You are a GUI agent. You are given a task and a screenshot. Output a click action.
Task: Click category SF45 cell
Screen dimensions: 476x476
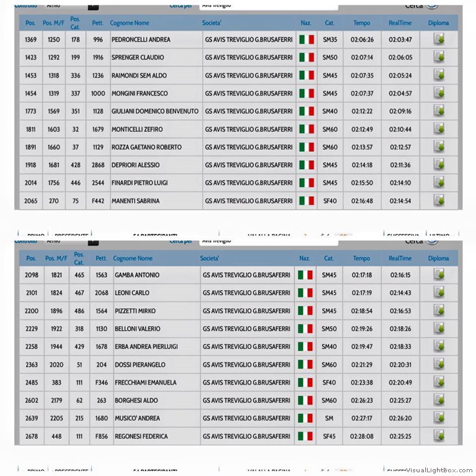tap(329, 436)
